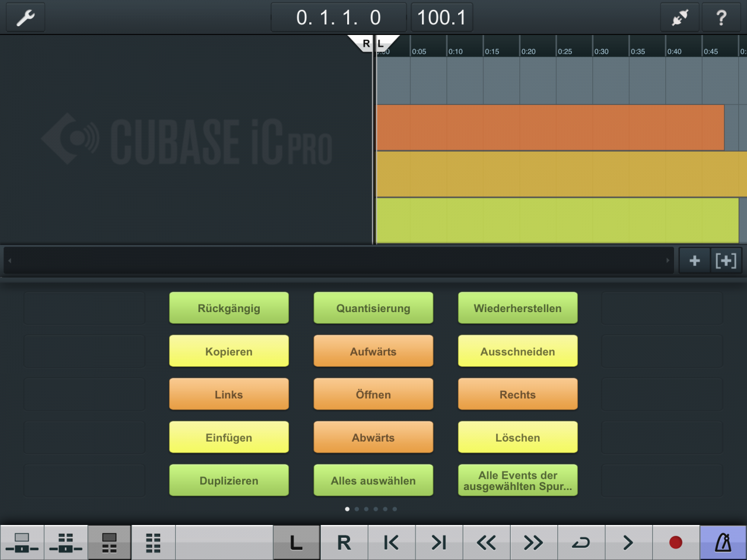Image resolution: width=747 pixels, height=560 pixels.
Task: Click the 0:30 mark on the ruler
Action: coord(601,51)
